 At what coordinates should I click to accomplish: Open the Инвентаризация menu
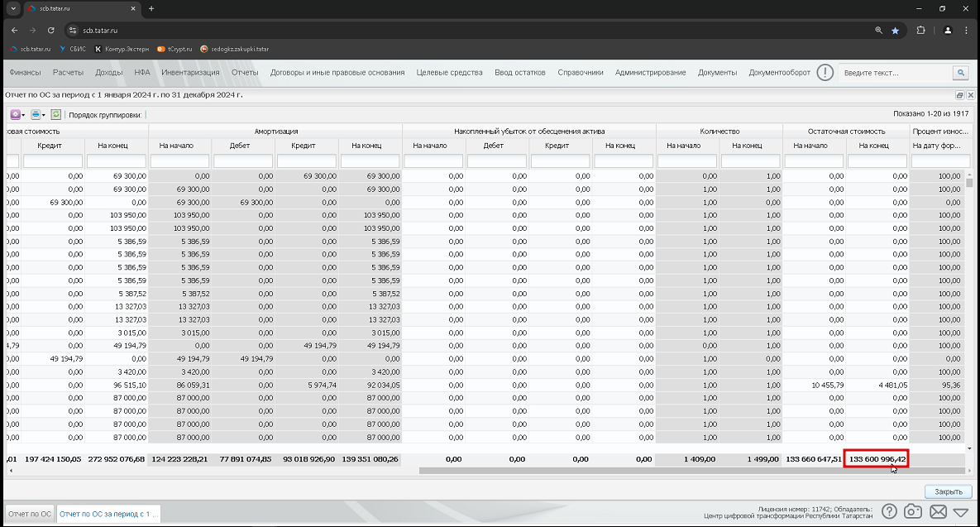[x=190, y=73]
